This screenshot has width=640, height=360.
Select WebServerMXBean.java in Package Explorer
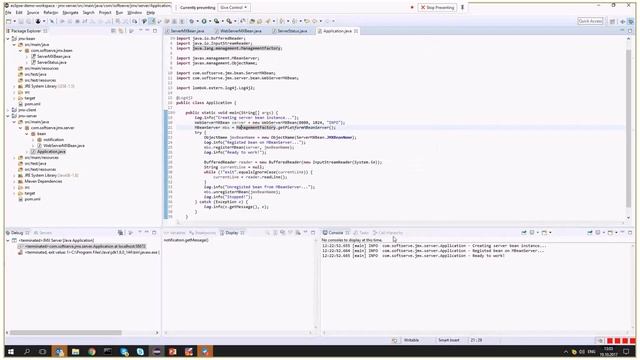coord(64,146)
